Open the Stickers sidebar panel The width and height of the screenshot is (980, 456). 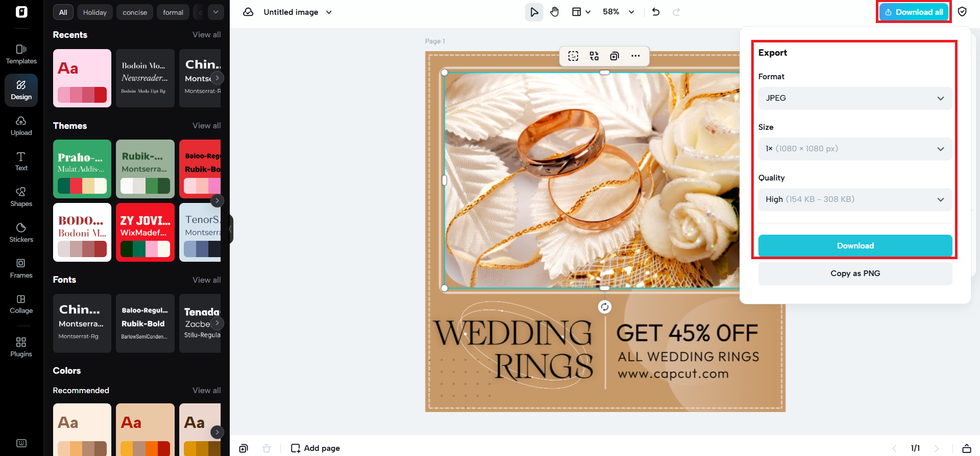point(21,233)
